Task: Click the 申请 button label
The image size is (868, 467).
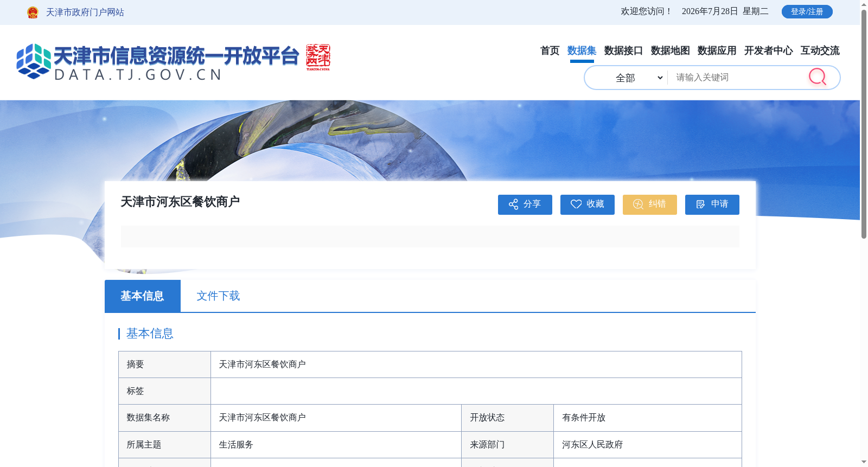Action: click(x=719, y=204)
